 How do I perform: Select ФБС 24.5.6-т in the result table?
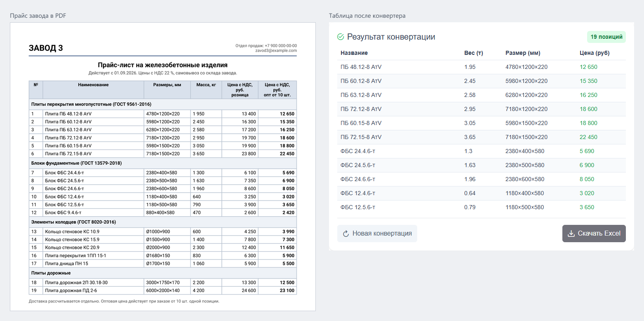point(358,165)
